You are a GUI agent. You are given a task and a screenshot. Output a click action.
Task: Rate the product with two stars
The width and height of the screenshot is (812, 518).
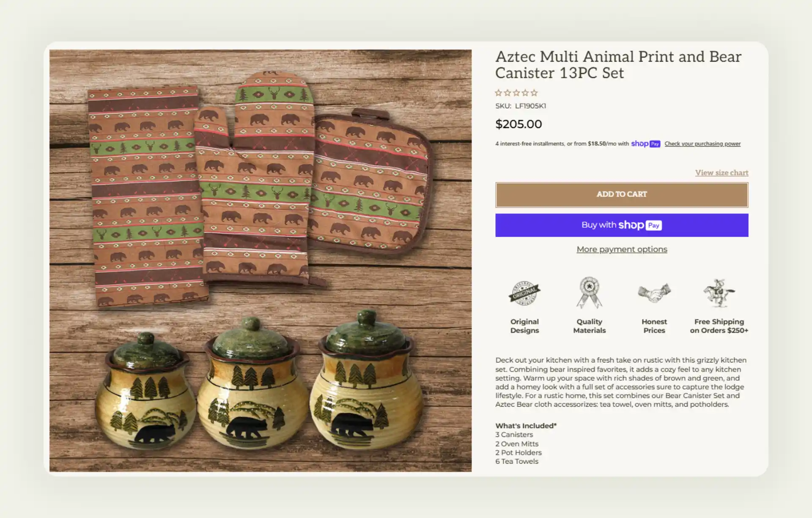508,92
